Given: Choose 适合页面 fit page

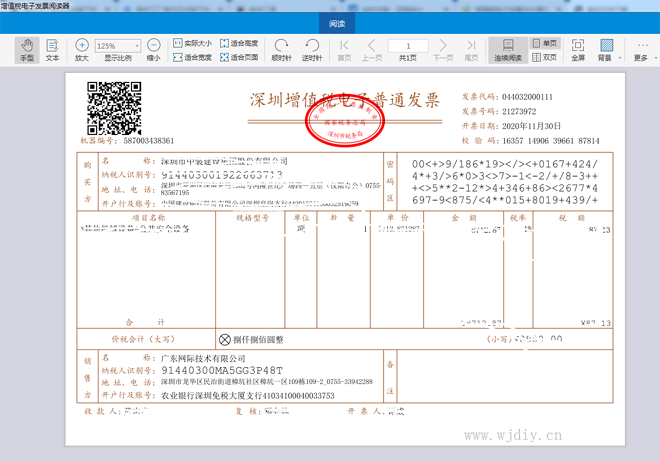Looking at the screenshot, I should pos(239,57).
